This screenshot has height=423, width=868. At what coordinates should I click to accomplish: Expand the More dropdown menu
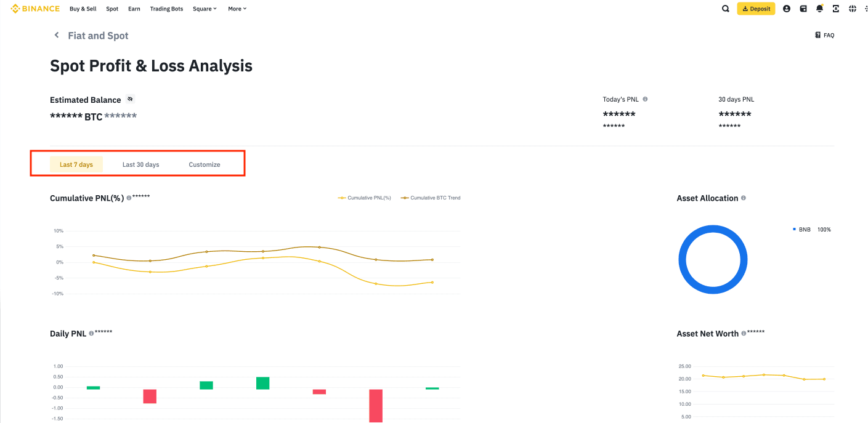pos(237,9)
